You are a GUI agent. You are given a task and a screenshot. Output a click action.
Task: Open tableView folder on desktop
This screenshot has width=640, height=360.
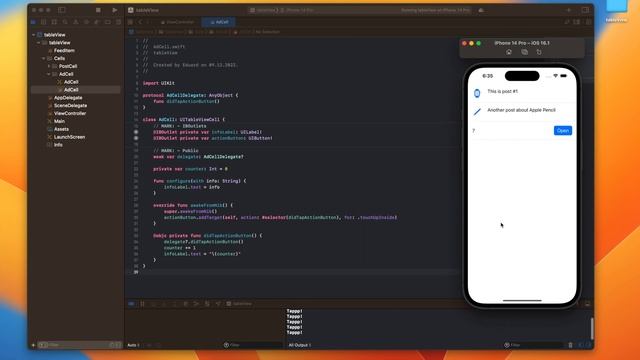(x=616, y=11)
